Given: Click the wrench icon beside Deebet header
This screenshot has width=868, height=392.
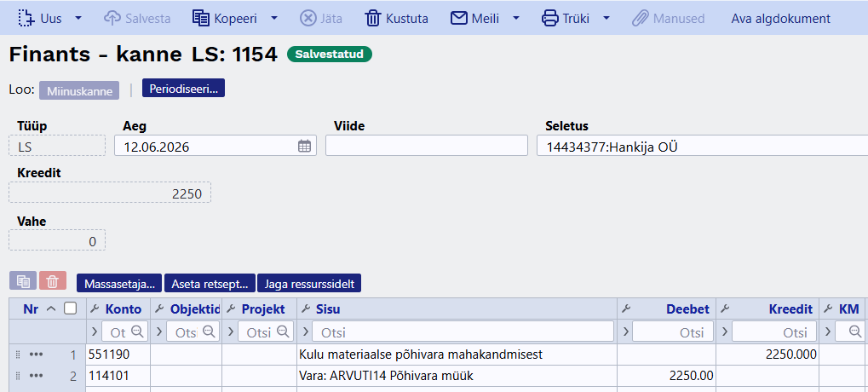Looking at the screenshot, I should [625, 309].
